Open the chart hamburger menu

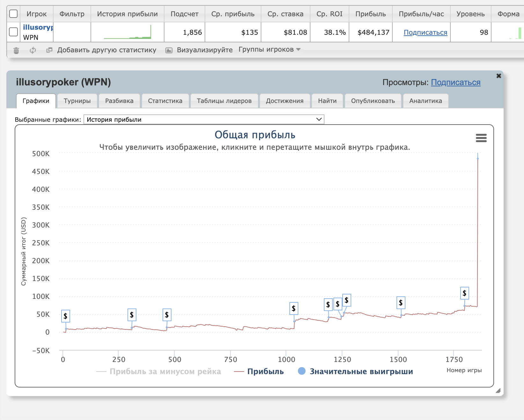[x=481, y=138]
